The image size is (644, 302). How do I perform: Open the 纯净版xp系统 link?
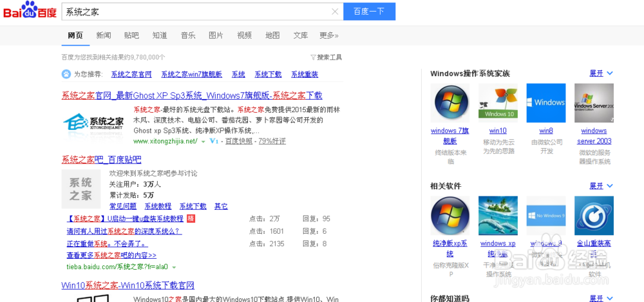[450, 249]
